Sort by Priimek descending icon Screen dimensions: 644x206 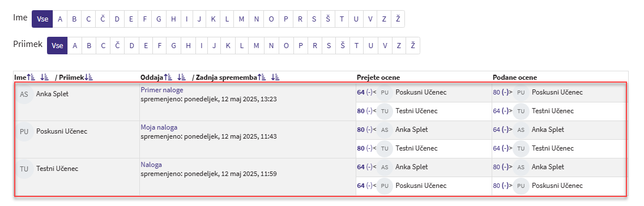pyautogui.click(x=89, y=77)
